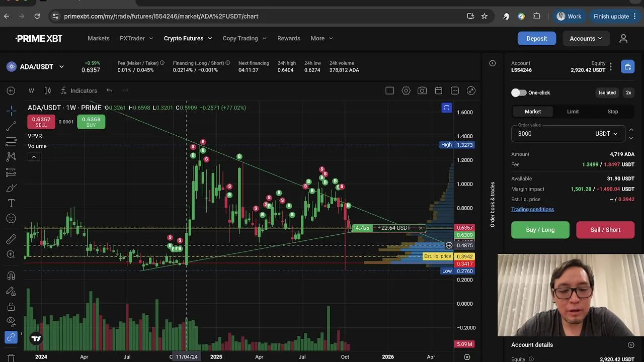Close the +22.64 USDT position label
The height and width of the screenshot is (362, 644).
coord(421,228)
